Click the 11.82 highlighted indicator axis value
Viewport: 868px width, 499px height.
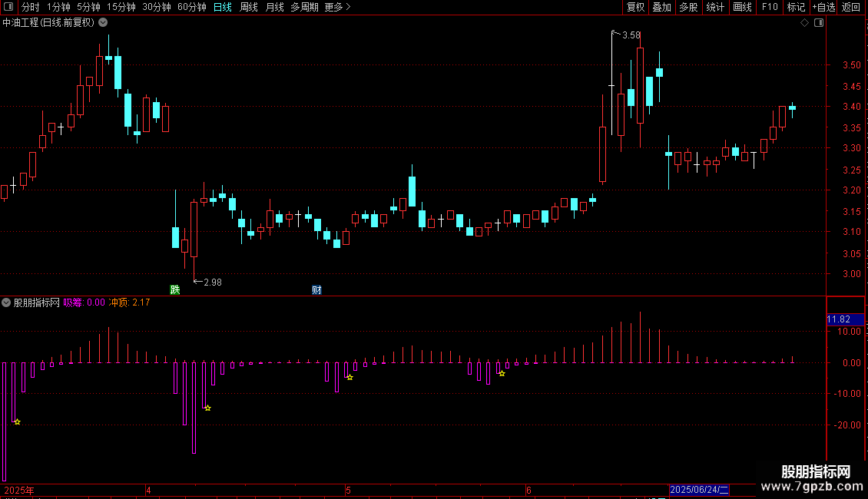pyautogui.click(x=845, y=319)
